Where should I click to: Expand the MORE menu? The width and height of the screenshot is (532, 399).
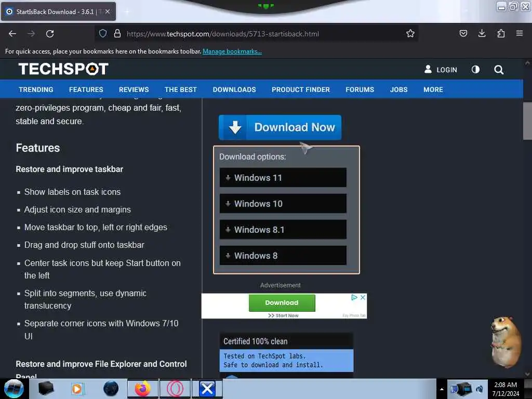click(433, 89)
